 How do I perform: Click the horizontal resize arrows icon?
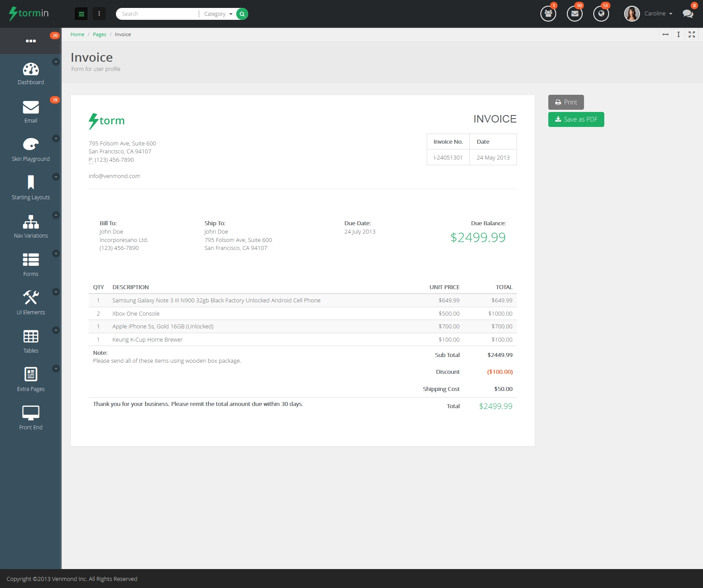pyautogui.click(x=666, y=34)
